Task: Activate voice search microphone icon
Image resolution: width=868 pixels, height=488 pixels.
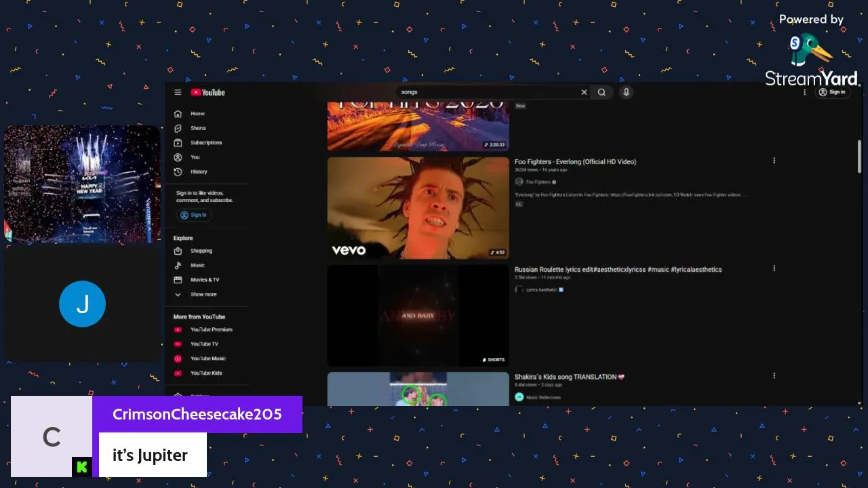Action: [x=626, y=92]
